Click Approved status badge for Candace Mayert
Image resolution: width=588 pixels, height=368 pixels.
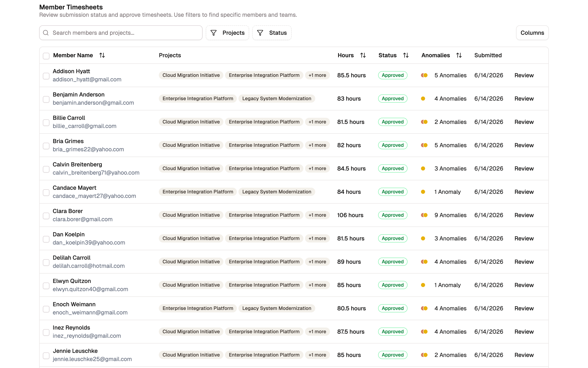pos(393,192)
